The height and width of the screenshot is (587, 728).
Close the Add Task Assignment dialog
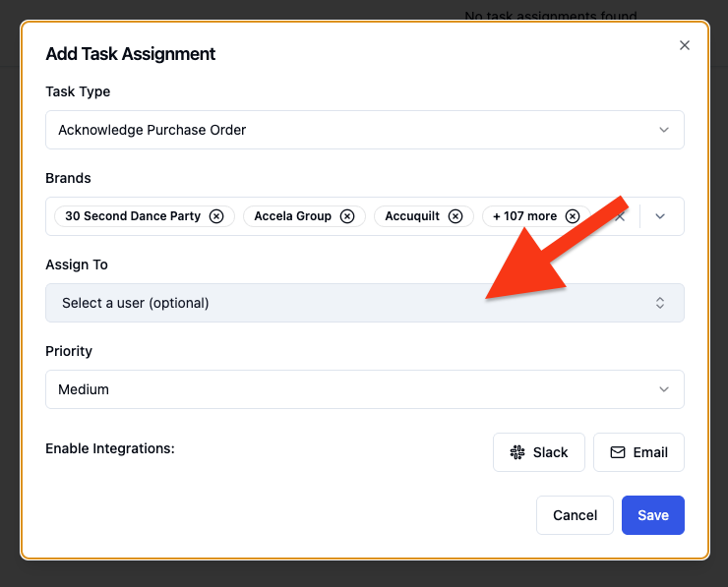685,45
